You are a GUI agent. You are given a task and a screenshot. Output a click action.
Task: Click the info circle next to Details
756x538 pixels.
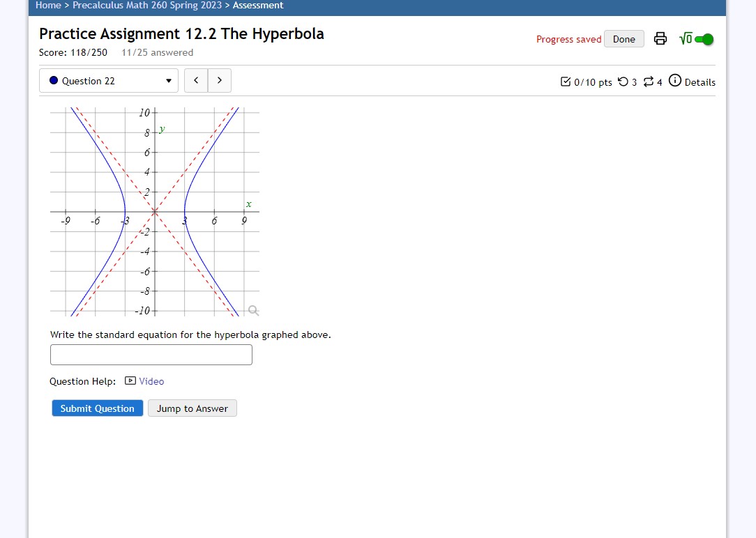(674, 81)
